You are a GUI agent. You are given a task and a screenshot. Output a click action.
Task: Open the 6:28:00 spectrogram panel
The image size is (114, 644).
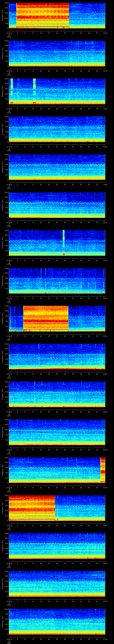point(57,546)
